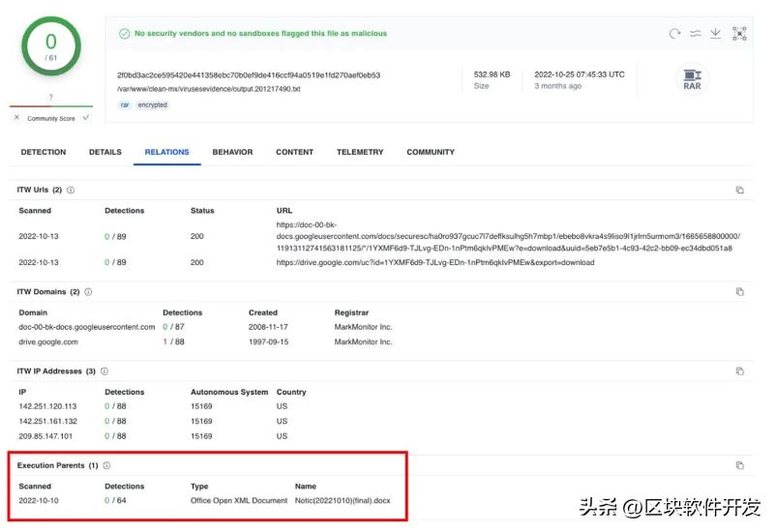776x532 pixels.
Task: Click the '3 months ago' text
Action: coord(557,86)
